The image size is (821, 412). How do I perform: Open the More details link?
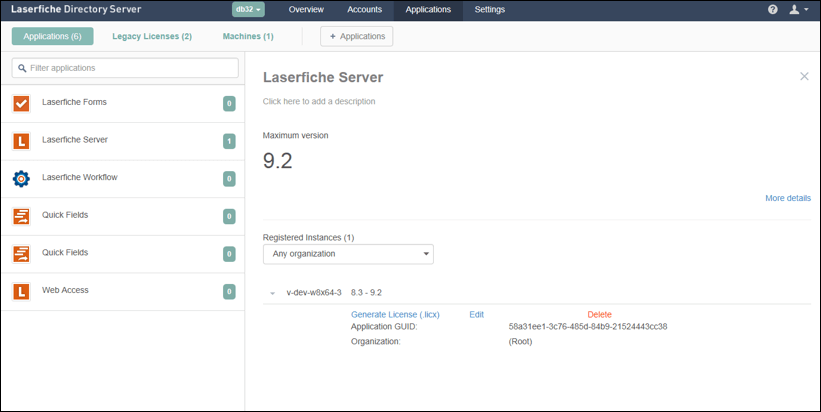(x=788, y=198)
